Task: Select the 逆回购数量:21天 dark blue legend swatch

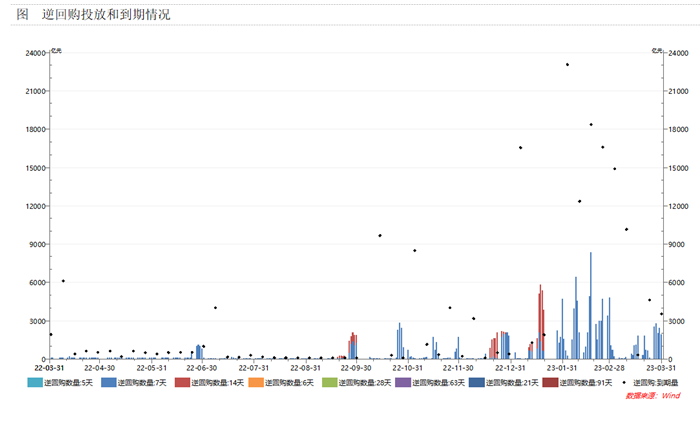Action: coord(477,383)
